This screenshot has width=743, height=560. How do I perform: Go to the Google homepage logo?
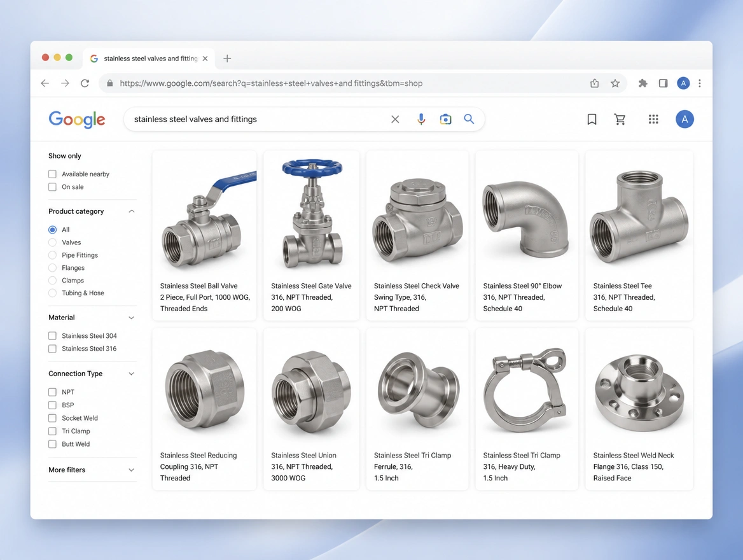tap(77, 120)
